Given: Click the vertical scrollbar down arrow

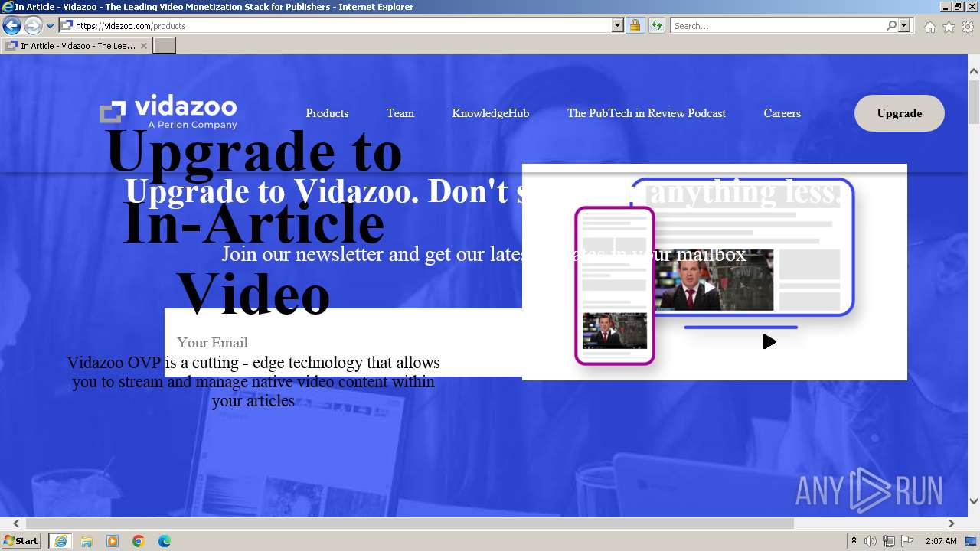Looking at the screenshot, I should (x=974, y=501).
